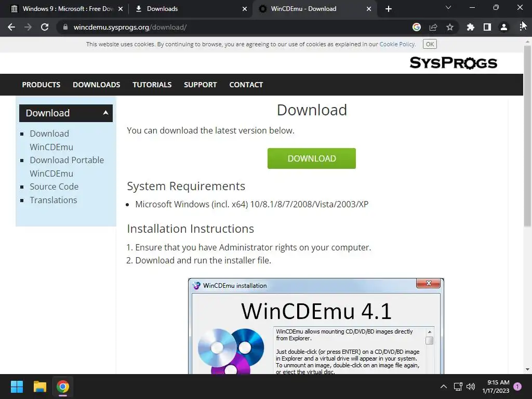Open the taskbar clock and date
The image size is (532, 399).
click(x=496, y=387)
